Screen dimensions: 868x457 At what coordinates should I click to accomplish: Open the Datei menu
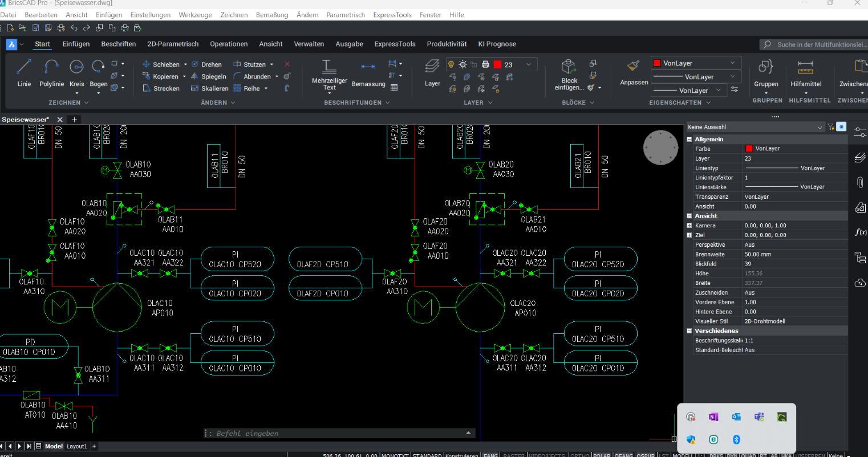coord(8,15)
